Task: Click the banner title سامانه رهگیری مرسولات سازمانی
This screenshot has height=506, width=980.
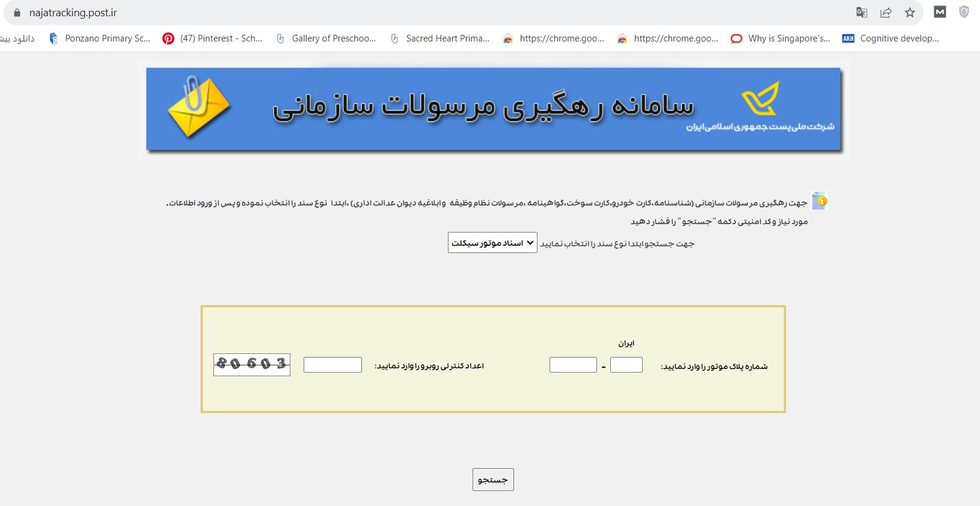Action: tap(483, 107)
